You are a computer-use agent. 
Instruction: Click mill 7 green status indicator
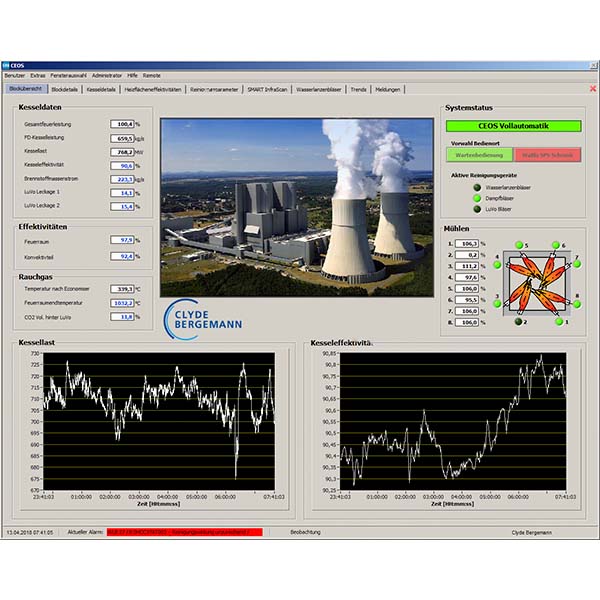coord(577,264)
